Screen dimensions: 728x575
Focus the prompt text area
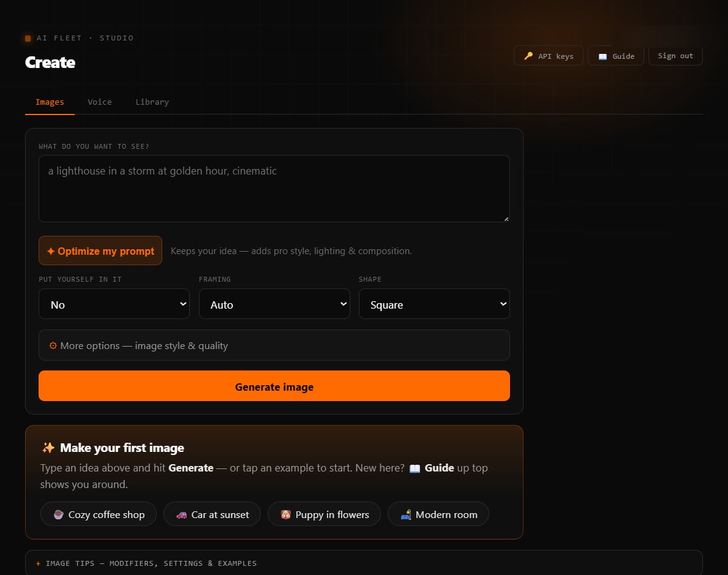click(x=274, y=189)
